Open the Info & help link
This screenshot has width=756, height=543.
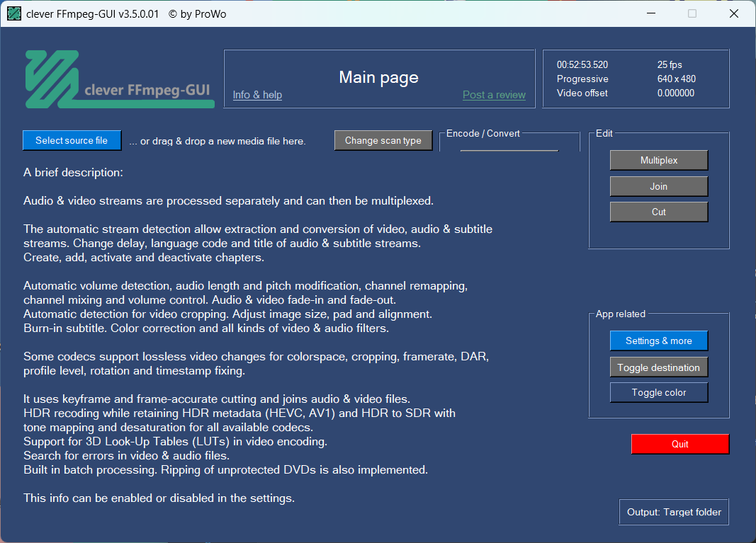(257, 95)
